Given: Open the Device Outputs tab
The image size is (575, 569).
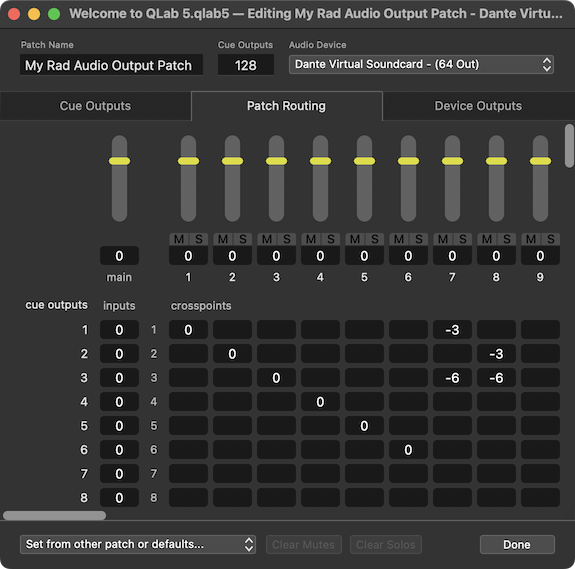Looking at the screenshot, I should [x=478, y=106].
